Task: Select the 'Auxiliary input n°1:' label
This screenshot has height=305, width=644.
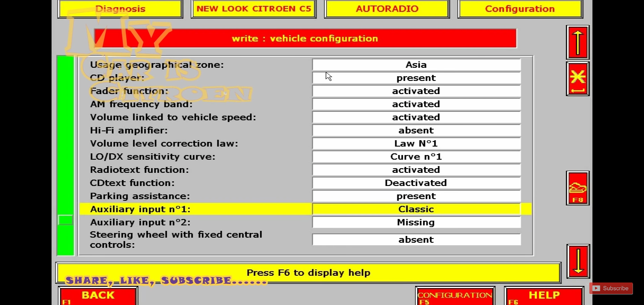Action: 140,209
